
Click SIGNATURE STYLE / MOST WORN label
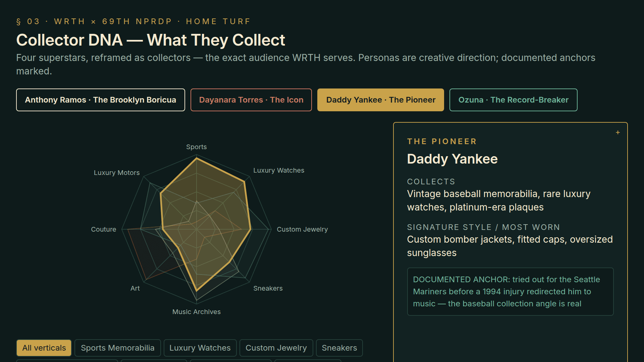tap(483, 227)
